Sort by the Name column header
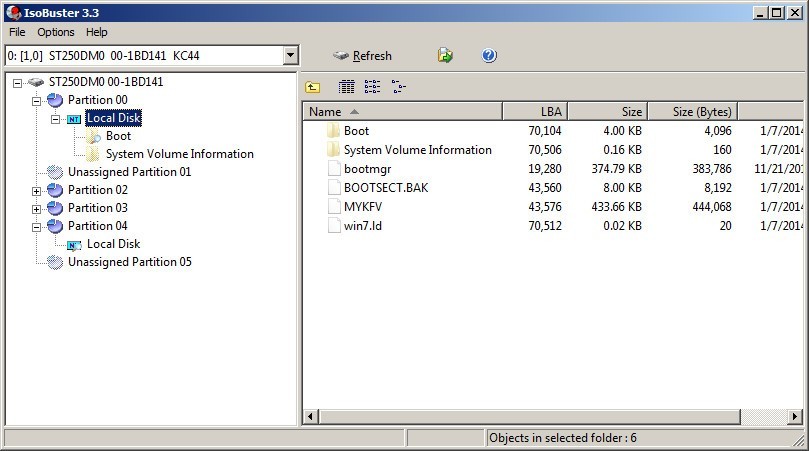809x451 pixels. coord(402,111)
